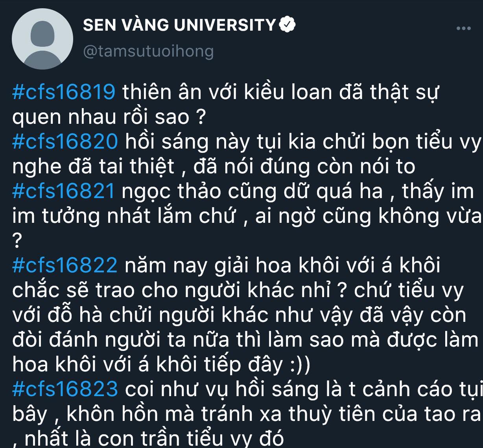The image size is (483, 448).
Task: Open the default profile avatar picture
Action: click(x=42, y=39)
